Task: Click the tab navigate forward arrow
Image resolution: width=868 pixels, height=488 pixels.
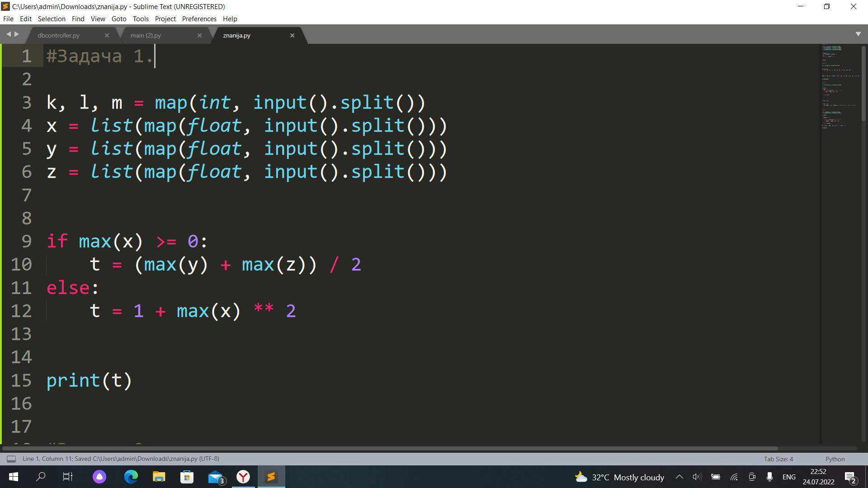Action: click(x=17, y=34)
